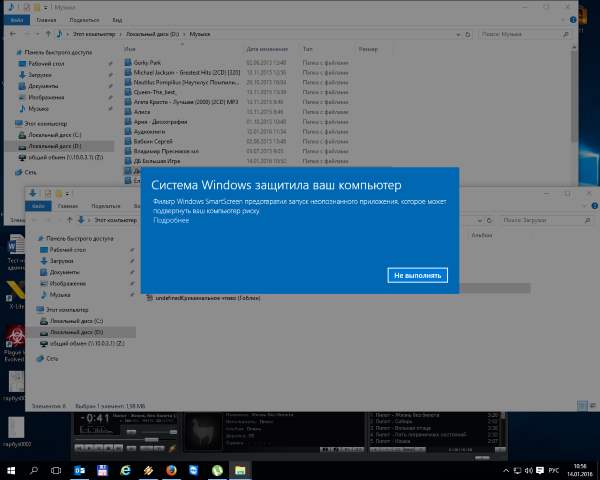Image resolution: width=600 pixels, height=480 pixels.
Task: Sort by 'Тип' column header
Action: [308, 49]
